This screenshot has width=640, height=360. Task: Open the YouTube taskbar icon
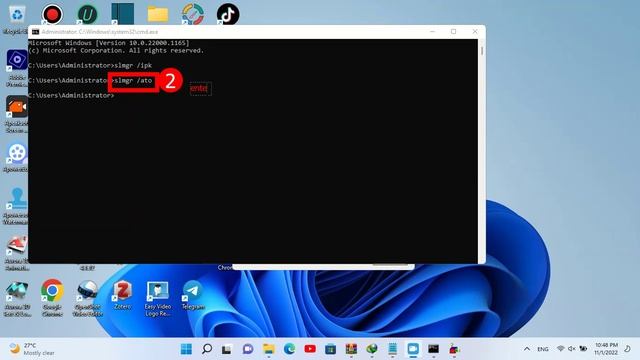click(x=310, y=349)
